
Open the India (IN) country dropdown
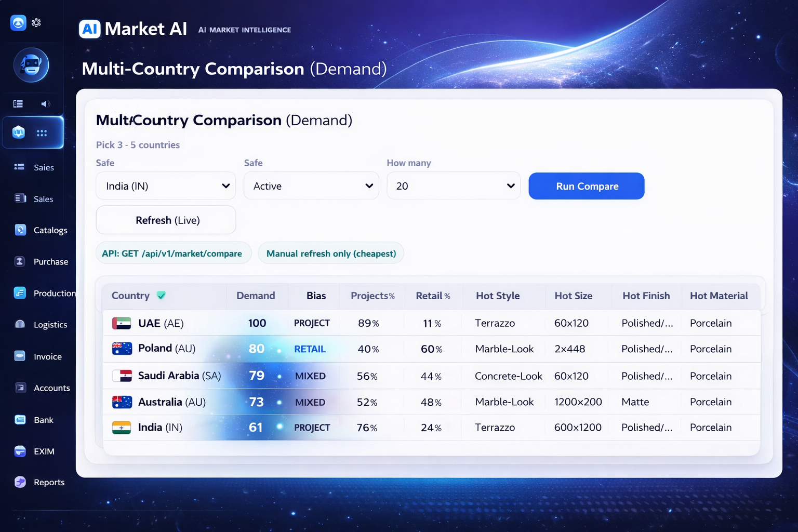166,185
